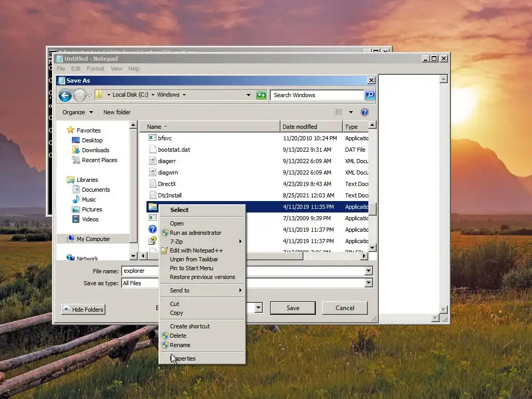The height and width of the screenshot is (399, 532).
Task: Choose Restore previous versions
Action: tap(202, 277)
